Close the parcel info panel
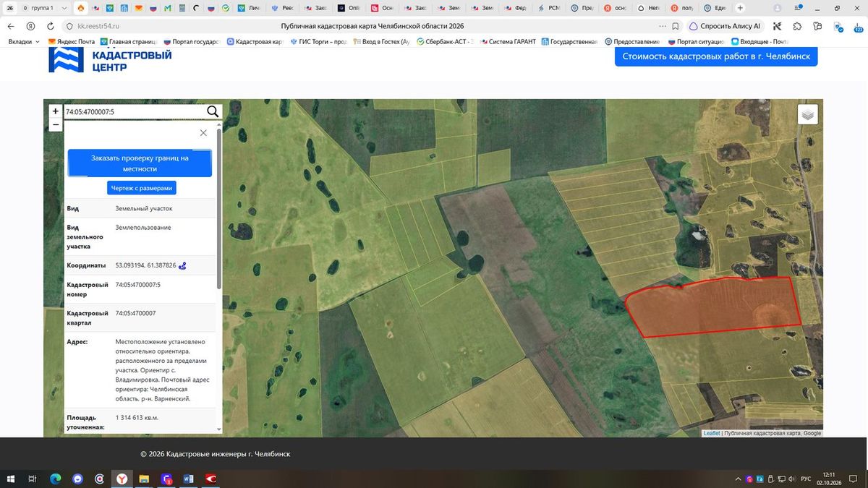This screenshot has height=488, width=868. point(203,133)
